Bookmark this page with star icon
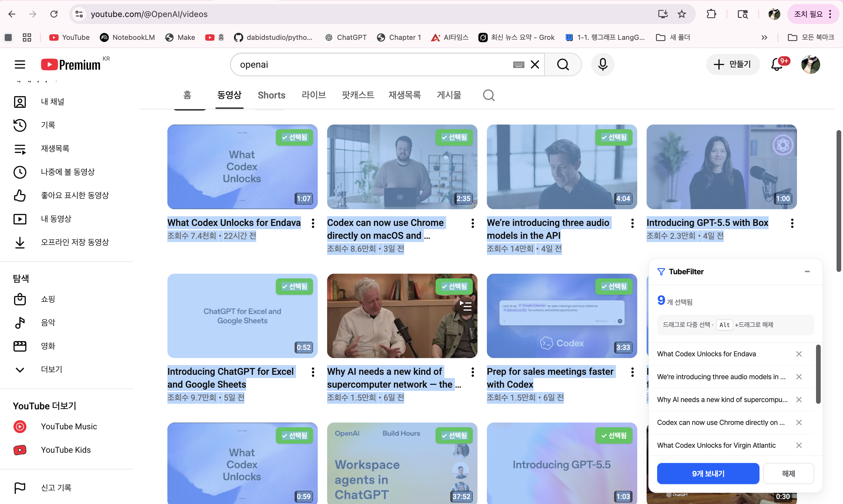The width and height of the screenshot is (843, 504). [681, 14]
